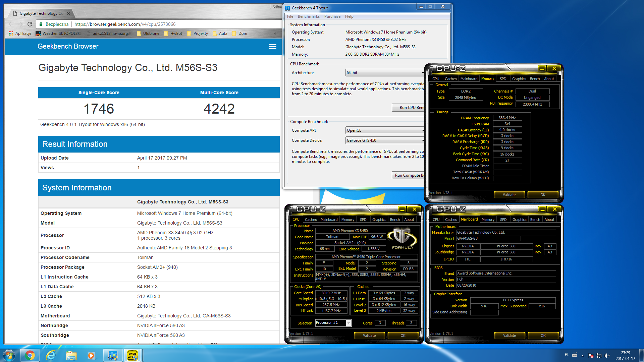Click the Geekbench Browser header title
644x362 pixels.
pyautogui.click(x=68, y=47)
